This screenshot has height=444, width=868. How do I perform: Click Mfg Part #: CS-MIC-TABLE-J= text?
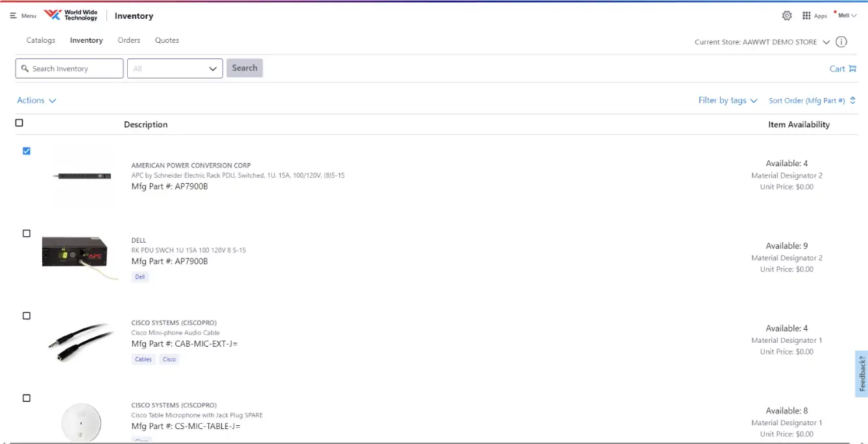click(186, 426)
